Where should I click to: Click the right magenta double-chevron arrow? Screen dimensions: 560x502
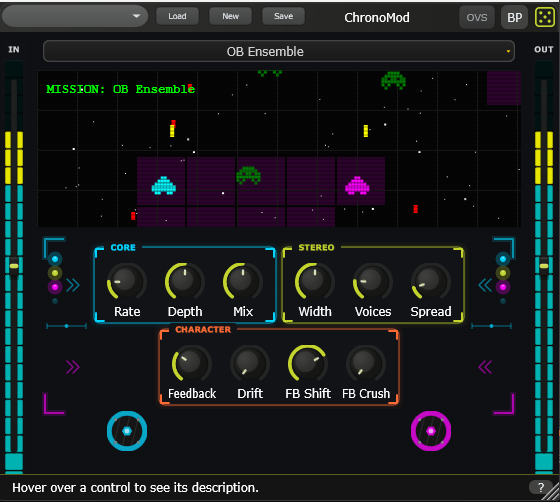485,367
